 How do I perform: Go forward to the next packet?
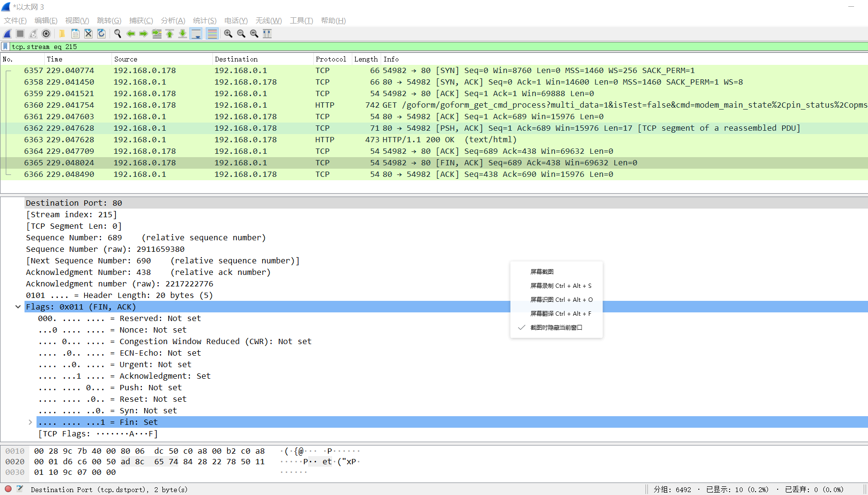(143, 34)
